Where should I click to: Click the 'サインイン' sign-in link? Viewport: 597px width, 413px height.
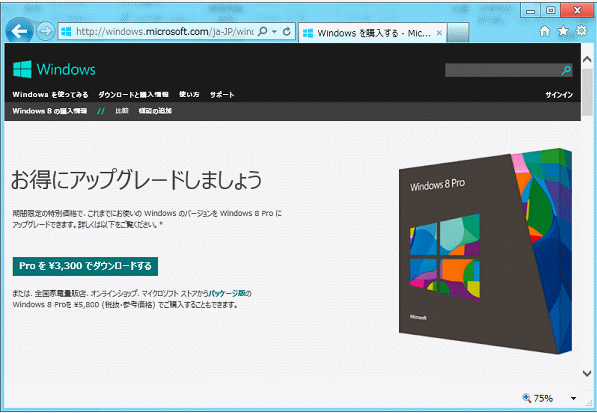(559, 95)
